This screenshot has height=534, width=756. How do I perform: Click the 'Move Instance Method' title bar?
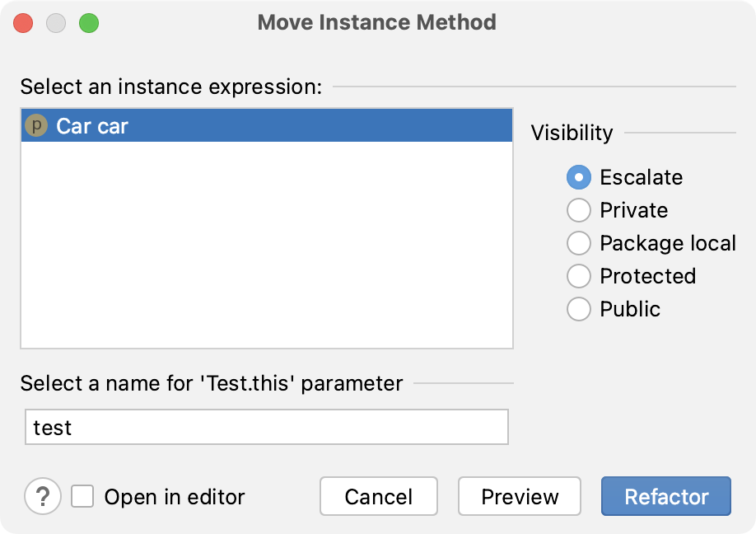point(376,22)
